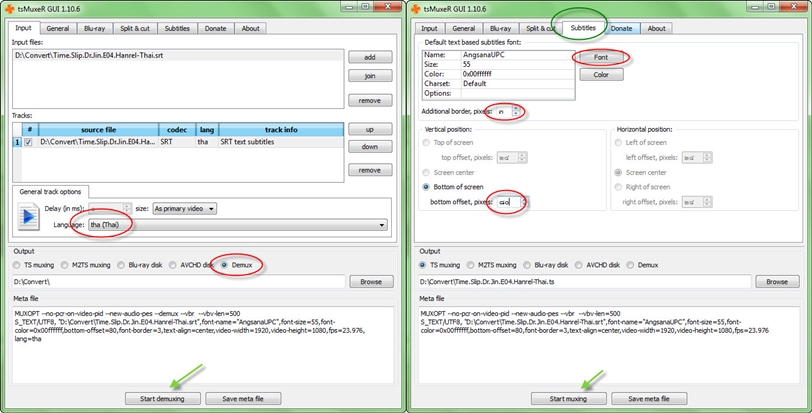Click the Font button in the Subtitles tab
Image resolution: width=812 pixels, height=413 pixels.
601,57
